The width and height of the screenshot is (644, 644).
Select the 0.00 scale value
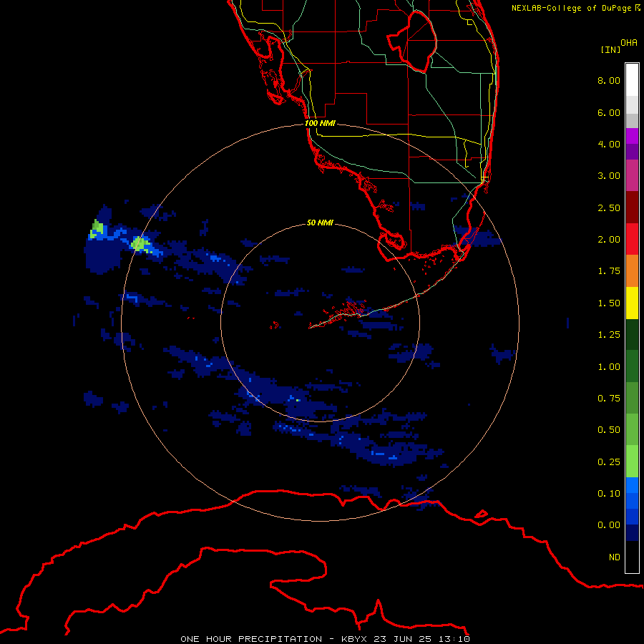click(x=609, y=525)
